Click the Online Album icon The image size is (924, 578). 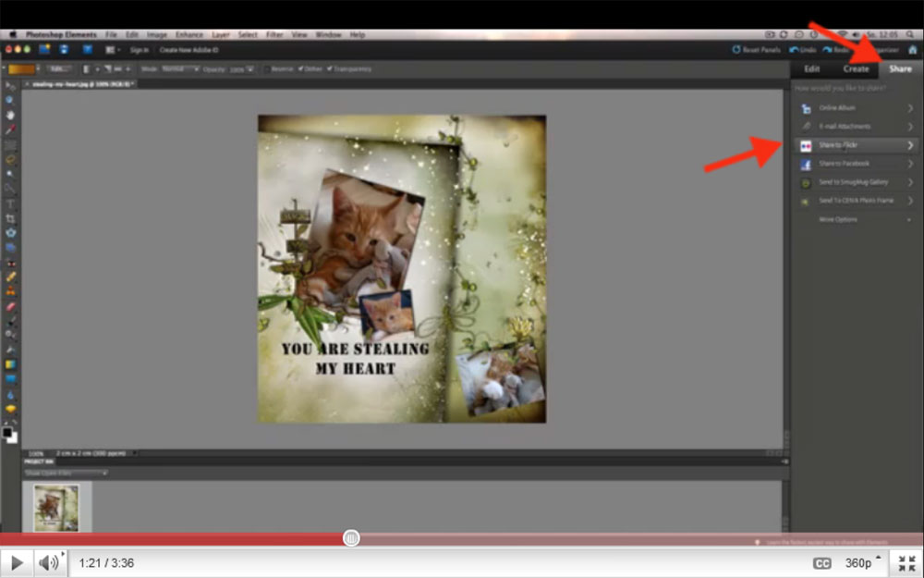(x=806, y=108)
